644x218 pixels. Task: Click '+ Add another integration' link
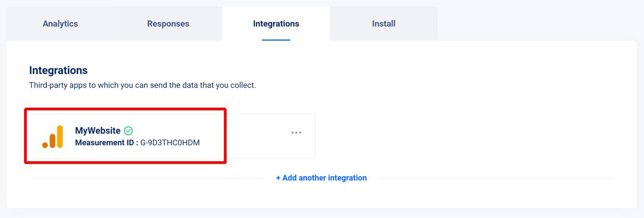pos(322,178)
